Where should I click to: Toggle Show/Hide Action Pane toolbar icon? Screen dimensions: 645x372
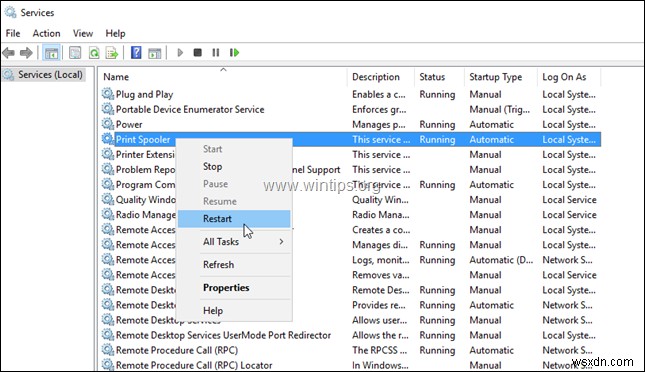coord(155,53)
